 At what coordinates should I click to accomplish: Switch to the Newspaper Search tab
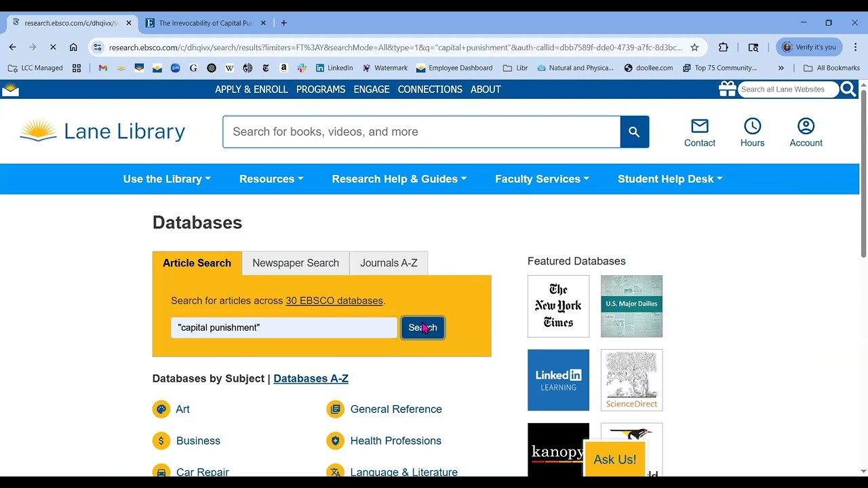coord(296,263)
